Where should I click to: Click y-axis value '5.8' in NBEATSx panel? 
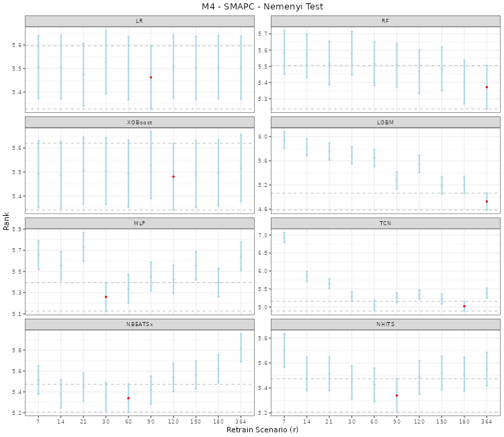(17, 350)
